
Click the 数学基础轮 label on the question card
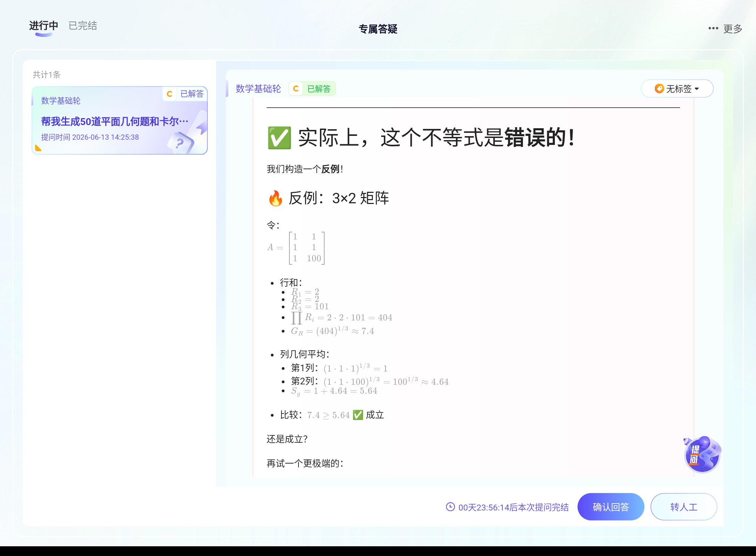(x=61, y=101)
